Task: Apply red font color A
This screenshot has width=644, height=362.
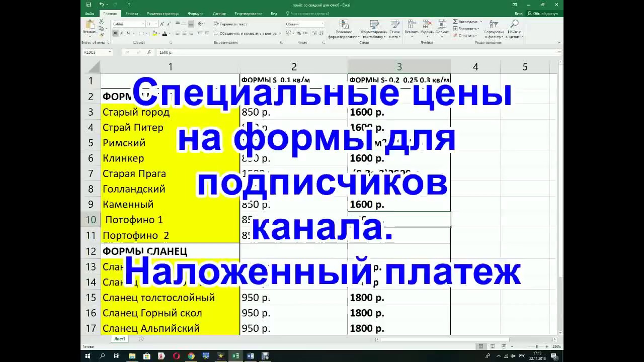Action: 164,33
